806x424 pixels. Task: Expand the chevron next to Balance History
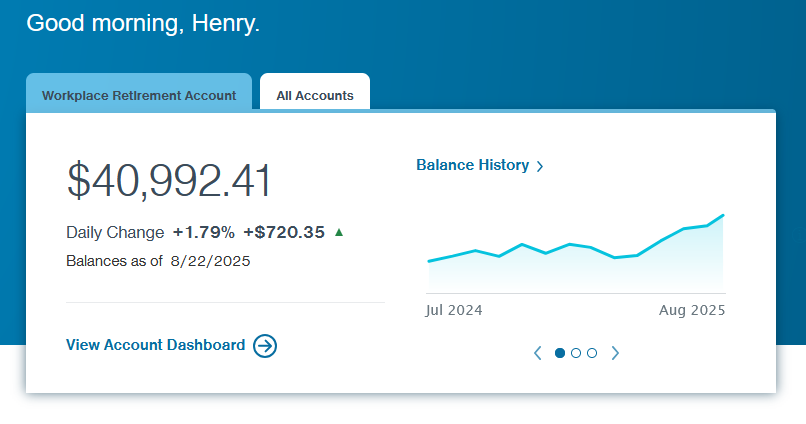[x=540, y=166]
